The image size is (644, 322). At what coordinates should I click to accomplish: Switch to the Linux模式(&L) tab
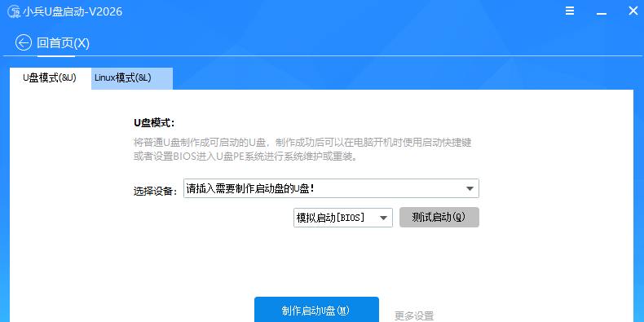point(132,78)
